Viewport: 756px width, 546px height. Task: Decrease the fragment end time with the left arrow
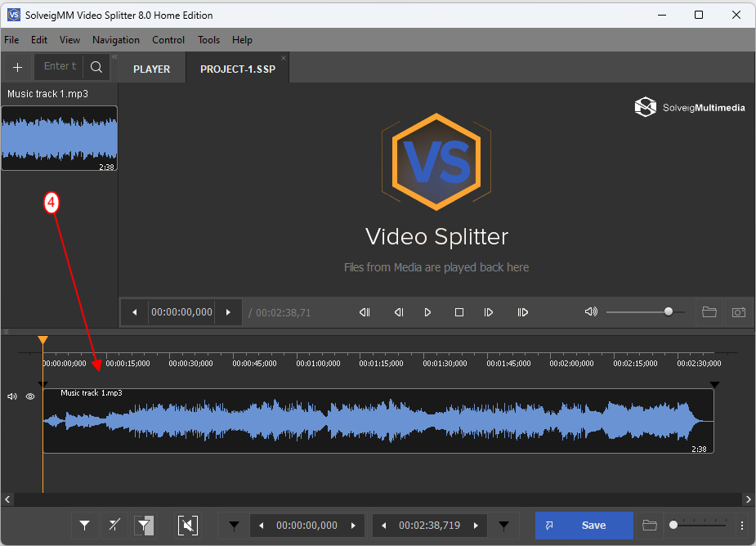click(384, 526)
